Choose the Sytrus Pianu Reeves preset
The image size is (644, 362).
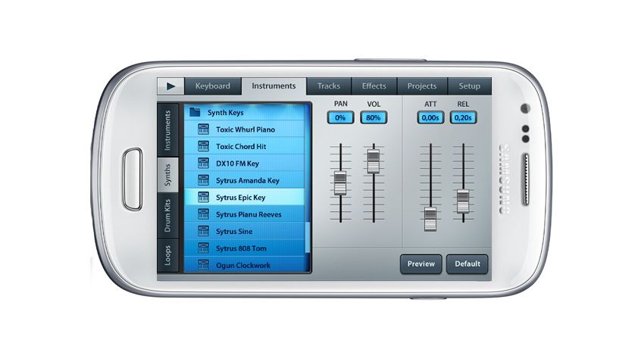coord(245,214)
